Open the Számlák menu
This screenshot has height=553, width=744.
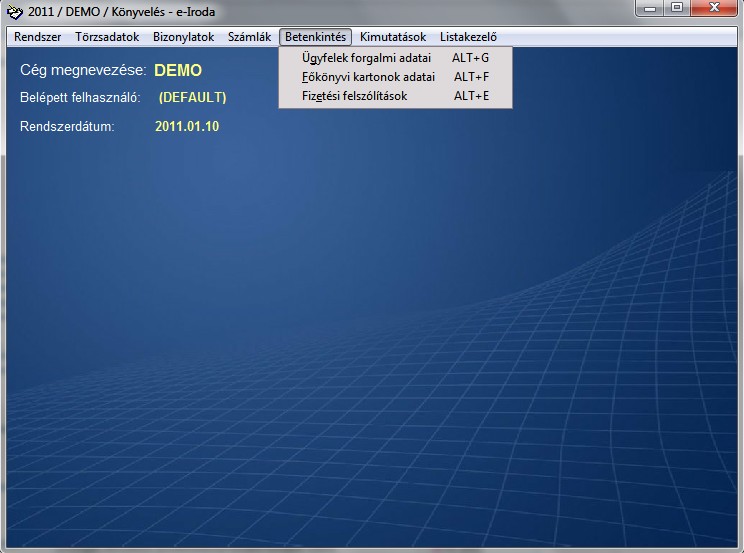[249, 37]
